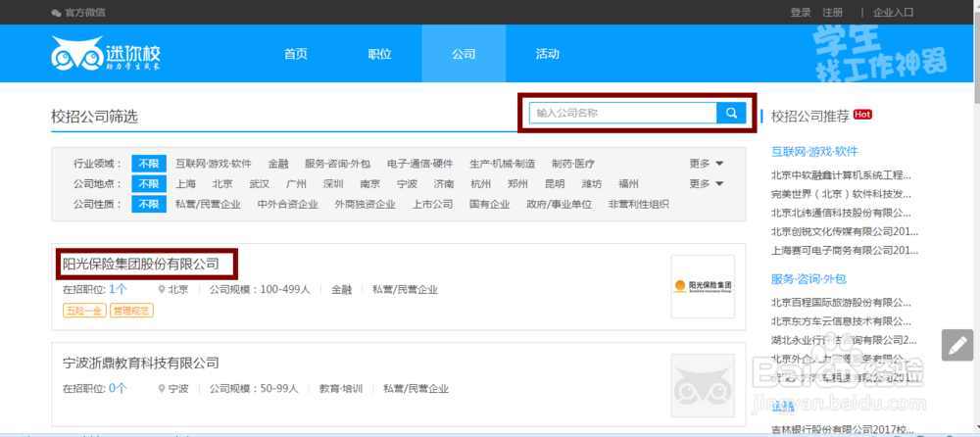Click the search magnifier button
Image resolution: width=980 pixels, height=437 pixels.
pos(731,113)
